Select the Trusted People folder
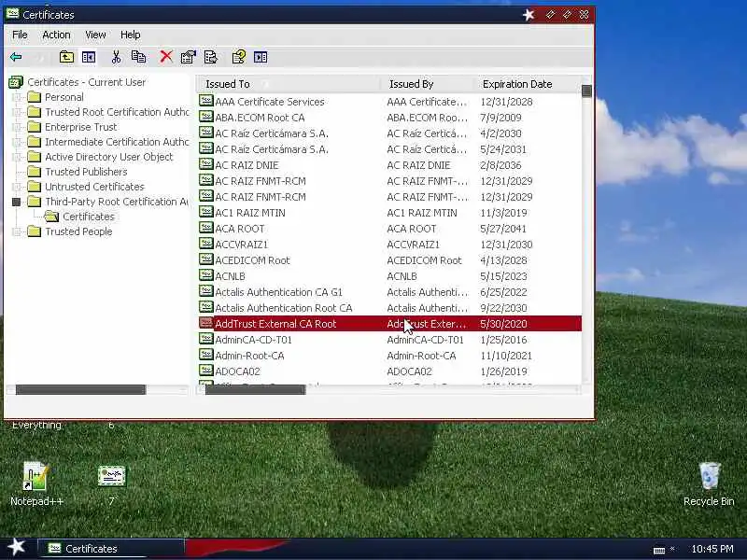Image resolution: width=747 pixels, height=560 pixels. [x=78, y=231]
